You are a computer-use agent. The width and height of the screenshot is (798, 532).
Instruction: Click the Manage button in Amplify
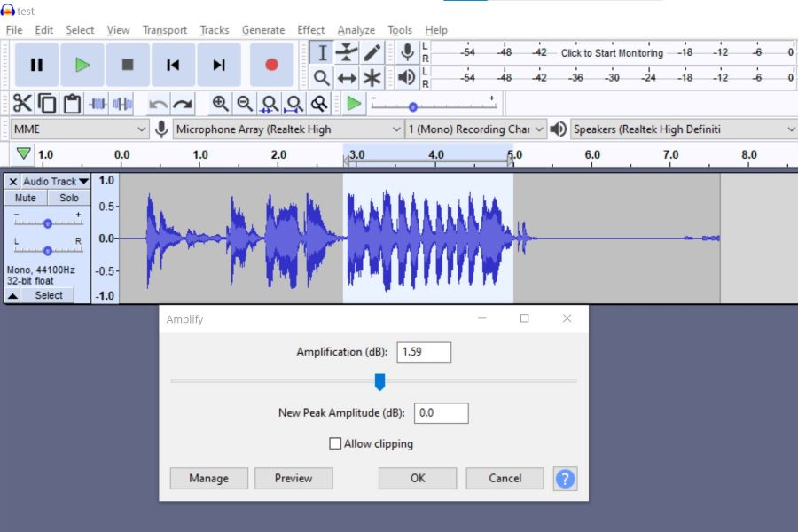point(208,478)
